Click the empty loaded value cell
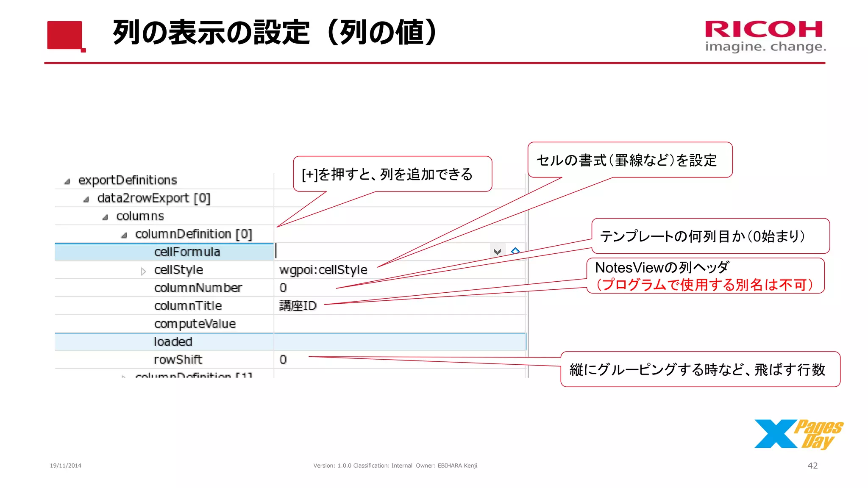Image resolution: width=868 pixels, height=488 pixels. [x=400, y=341]
